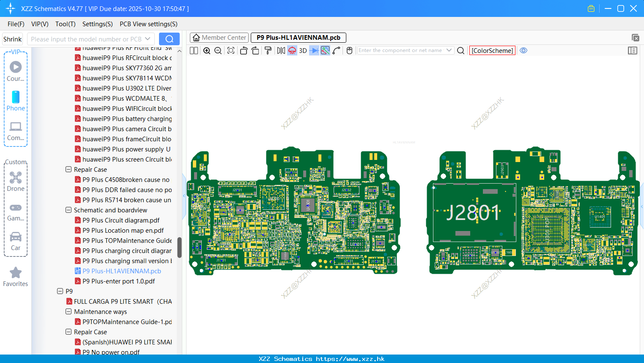Screen dimensions: 644x363
Task: Open PCB View settings(S) menu
Action: click(x=148, y=24)
